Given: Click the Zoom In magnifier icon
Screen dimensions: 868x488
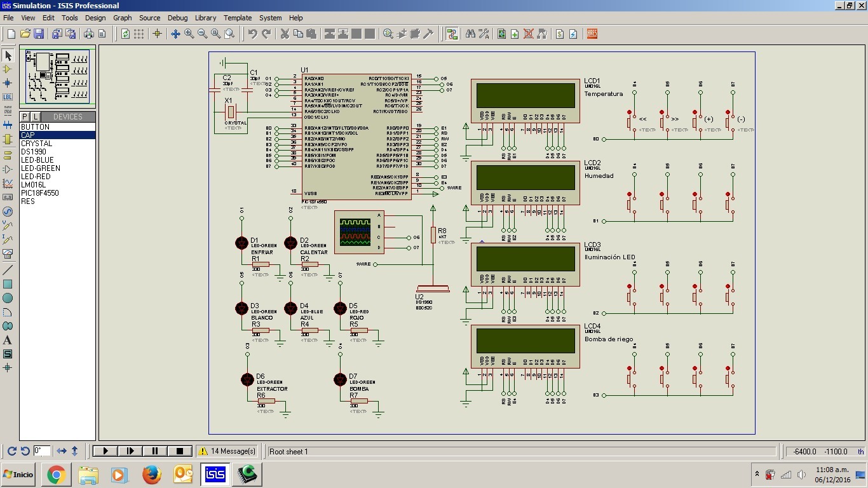Looking at the screenshot, I should [x=189, y=34].
